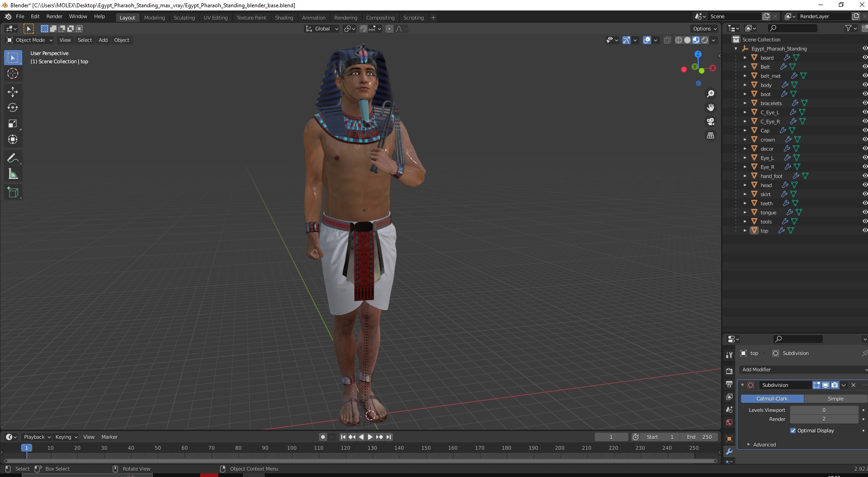This screenshot has height=477, width=868.
Task: Collapse the Egypt_Pharaoh_Standing collection
Action: (736, 49)
